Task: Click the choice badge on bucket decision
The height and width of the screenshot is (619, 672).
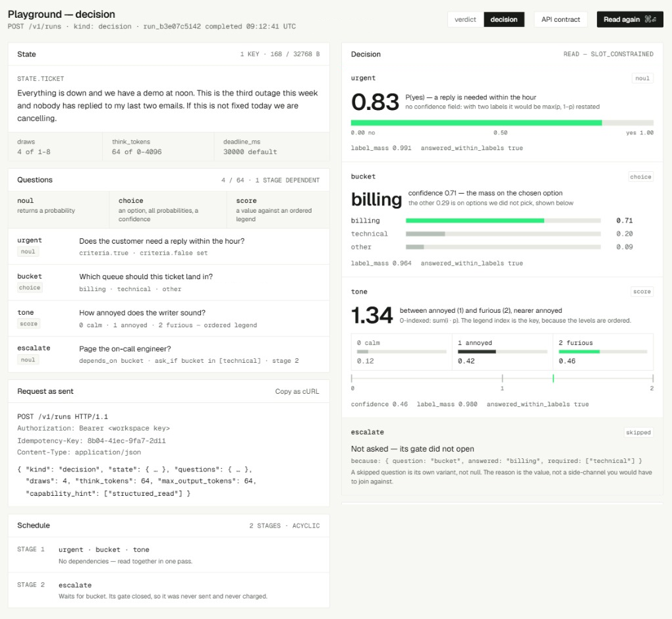Action: [x=641, y=177]
